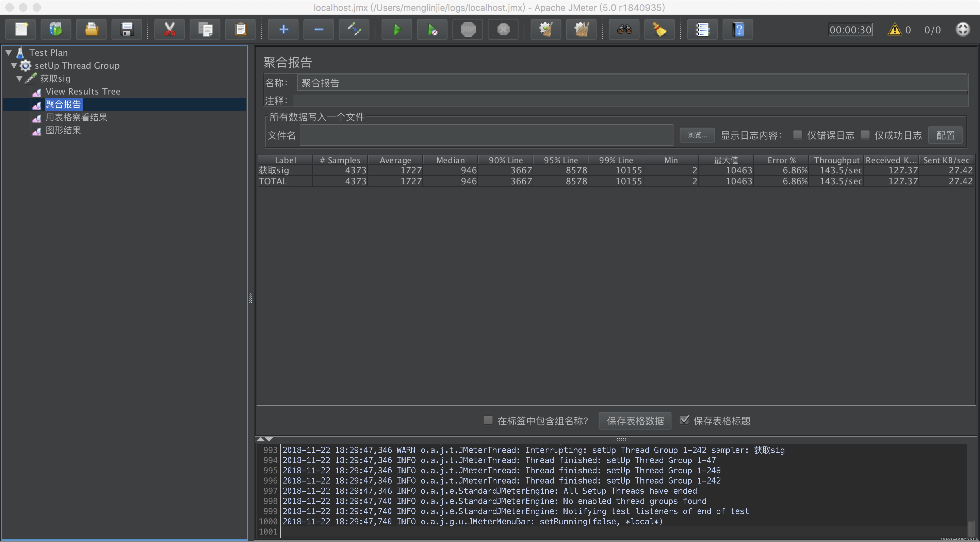Click the remote engine crosshair icon

click(962, 29)
